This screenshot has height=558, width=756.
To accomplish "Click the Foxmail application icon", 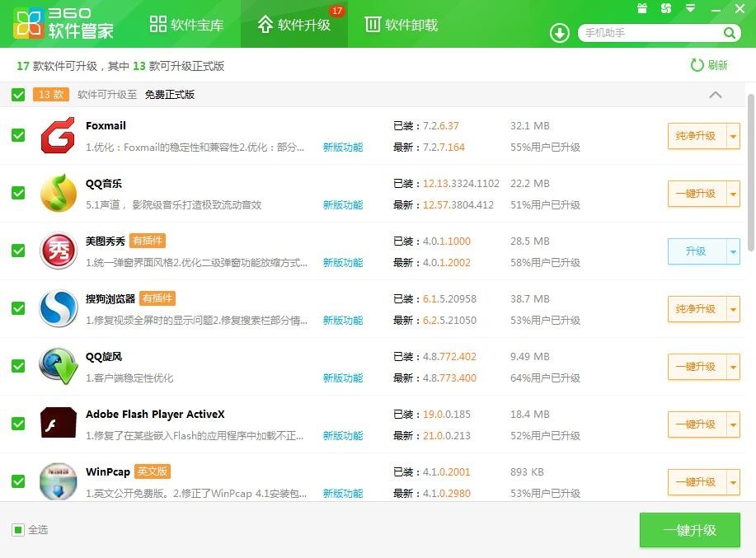I will pos(58,135).
